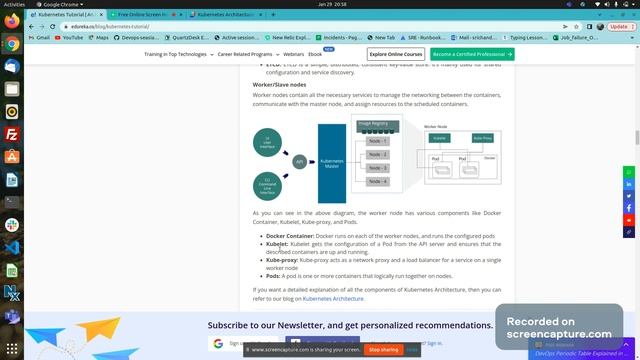Viewport: 640px width, 360px height.
Task: Open the red YouTube side icon
Action: point(629,220)
